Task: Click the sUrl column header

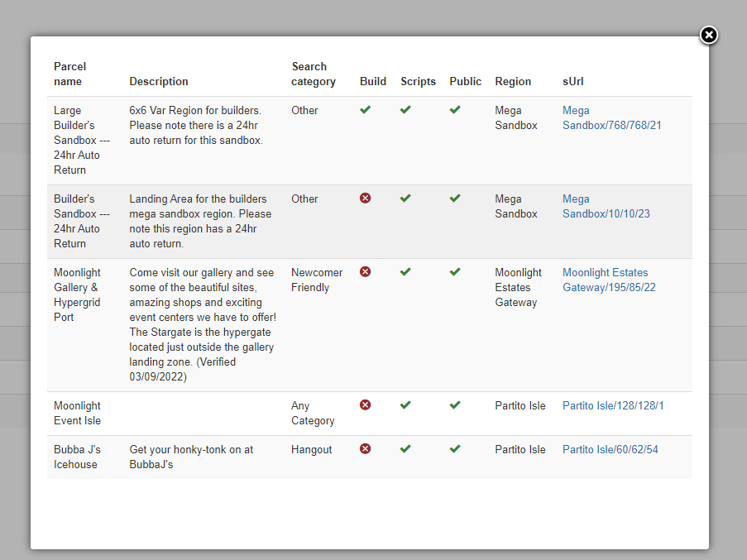Action: click(x=573, y=81)
